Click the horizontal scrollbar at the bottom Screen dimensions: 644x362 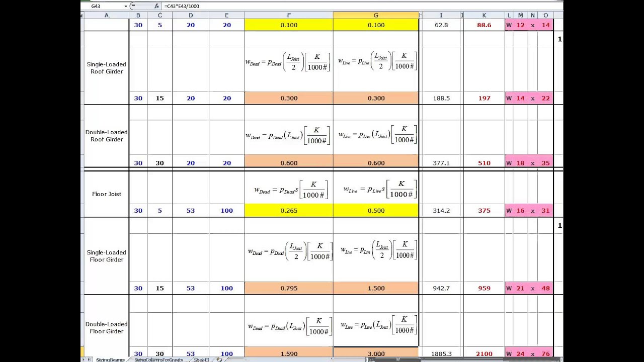[463, 359]
